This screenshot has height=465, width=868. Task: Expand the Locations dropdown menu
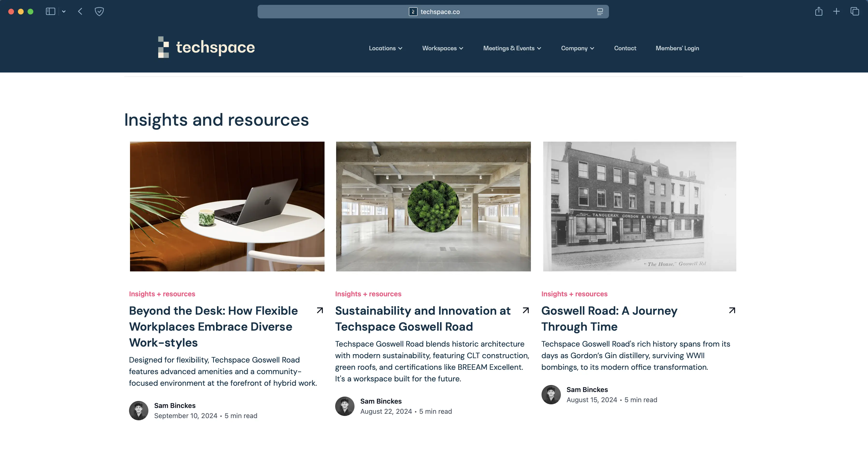[385, 48]
